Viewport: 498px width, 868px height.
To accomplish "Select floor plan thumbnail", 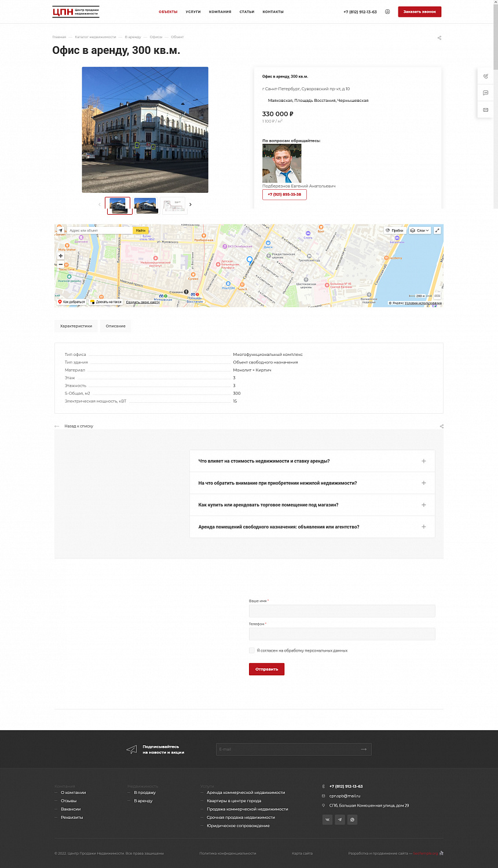I will [173, 205].
